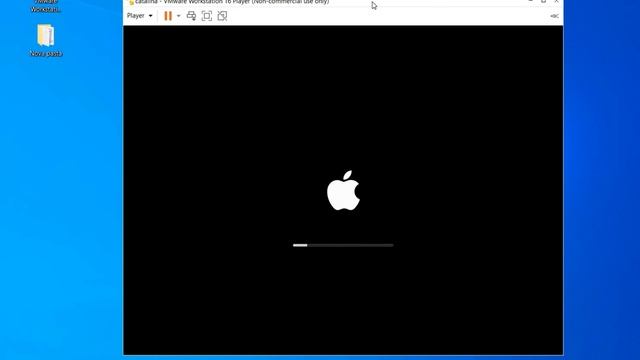Expand the power options arrow beside pause
This screenshot has width=640, height=360.
point(178,16)
